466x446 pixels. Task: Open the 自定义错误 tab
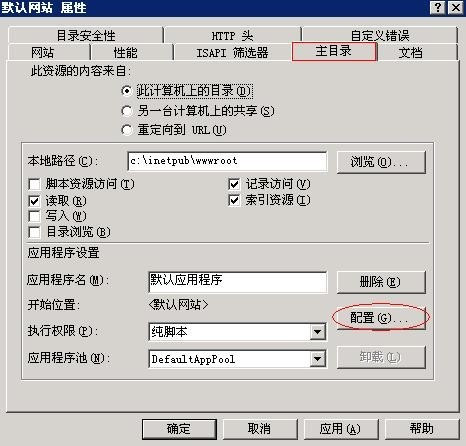pos(380,35)
